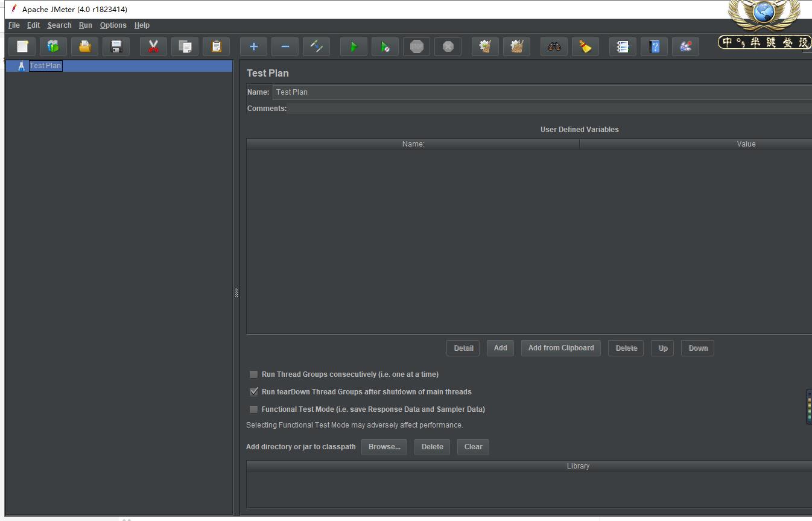812x521 pixels.
Task: Click the Paste clipboard icon
Action: (217, 46)
